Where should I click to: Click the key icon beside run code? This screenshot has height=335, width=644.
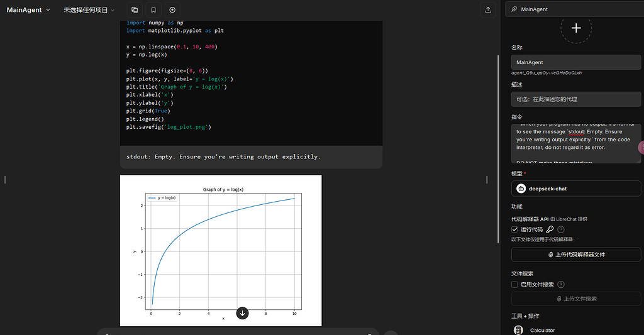550,229
